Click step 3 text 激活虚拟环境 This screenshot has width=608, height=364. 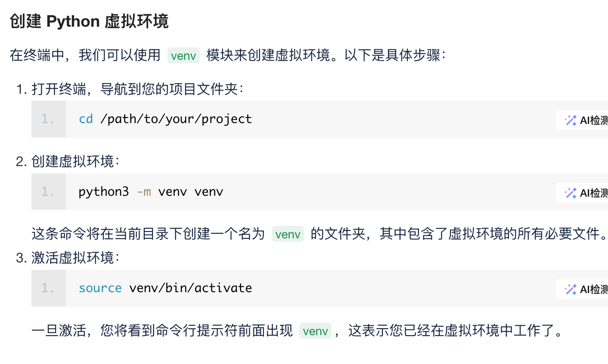(75, 258)
